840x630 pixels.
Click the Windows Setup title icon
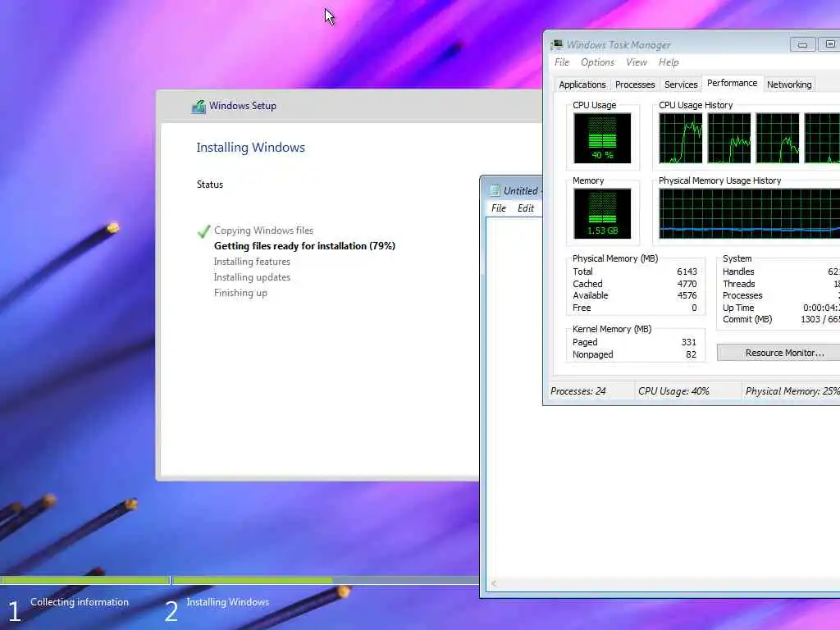point(199,106)
